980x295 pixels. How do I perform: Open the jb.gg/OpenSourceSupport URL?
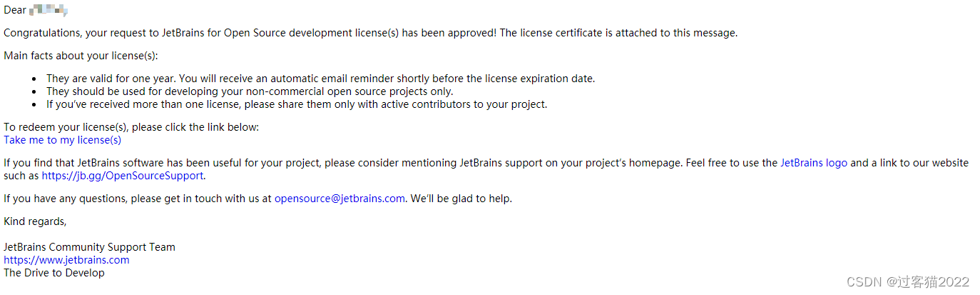coord(123,176)
